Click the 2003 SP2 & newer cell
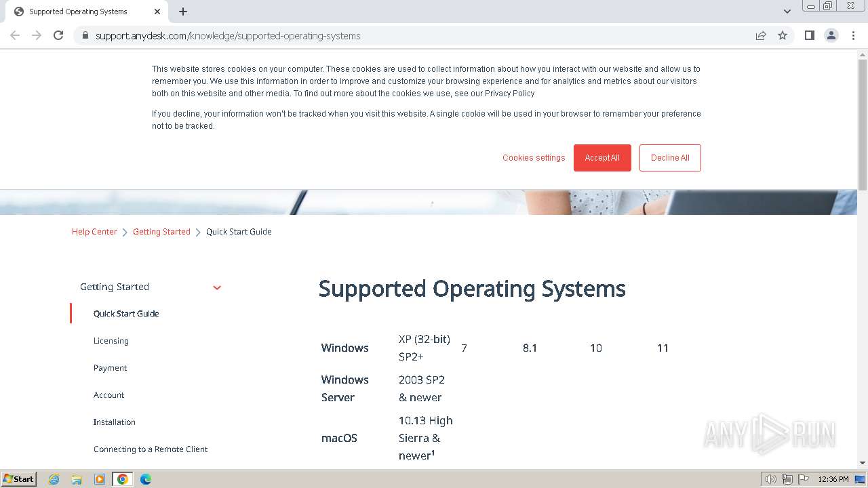The width and height of the screenshot is (868, 488). pyautogui.click(x=422, y=388)
